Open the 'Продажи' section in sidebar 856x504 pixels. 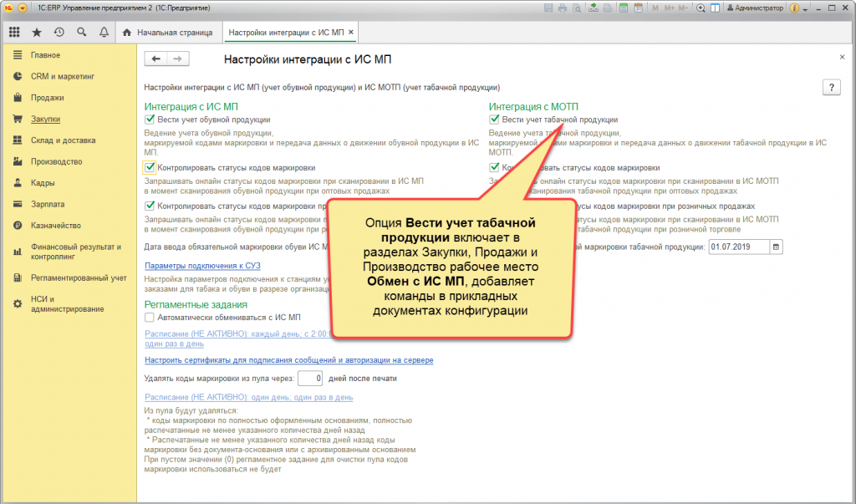click(47, 98)
